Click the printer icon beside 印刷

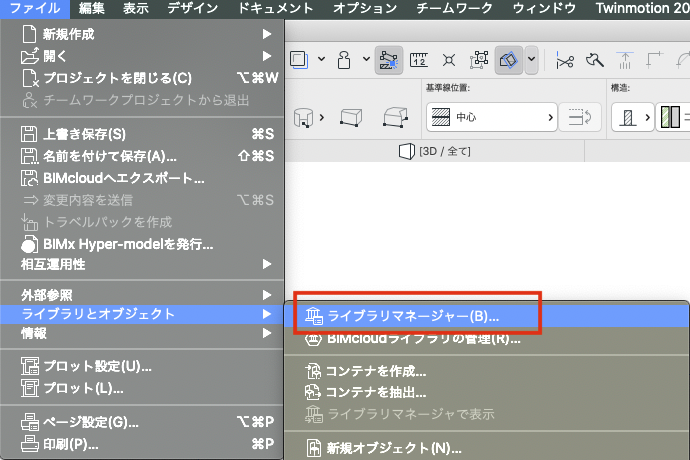pos(30,444)
